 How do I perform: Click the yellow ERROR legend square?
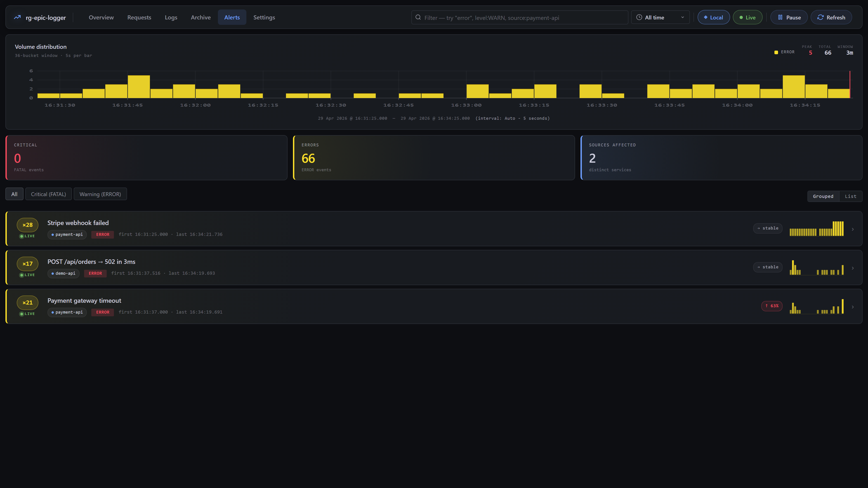click(776, 52)
